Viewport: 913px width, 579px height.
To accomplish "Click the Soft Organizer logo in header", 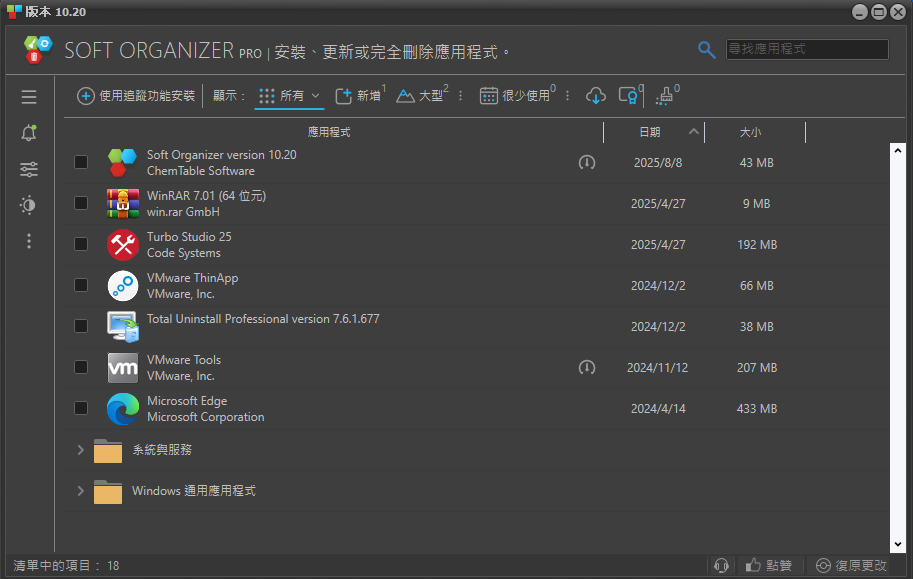I will (x=38, y=50).
